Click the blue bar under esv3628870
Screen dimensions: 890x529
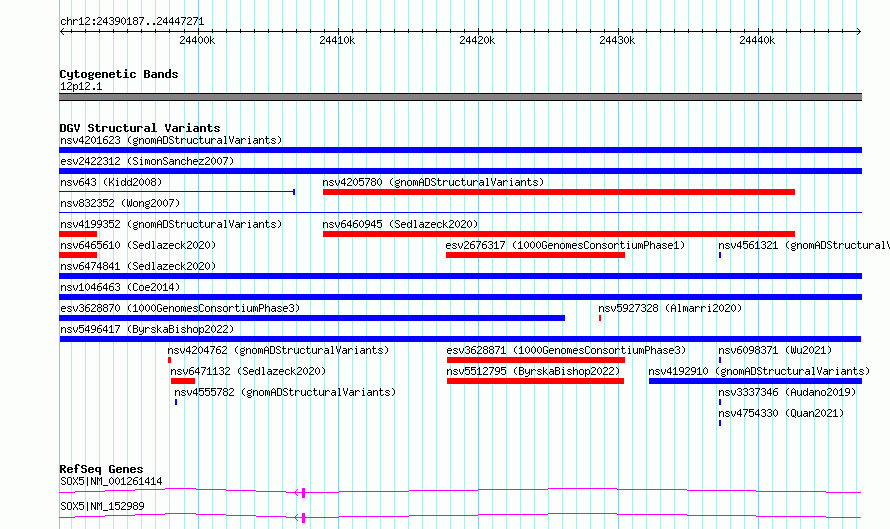pyautogui.click(x=312, y=318)
